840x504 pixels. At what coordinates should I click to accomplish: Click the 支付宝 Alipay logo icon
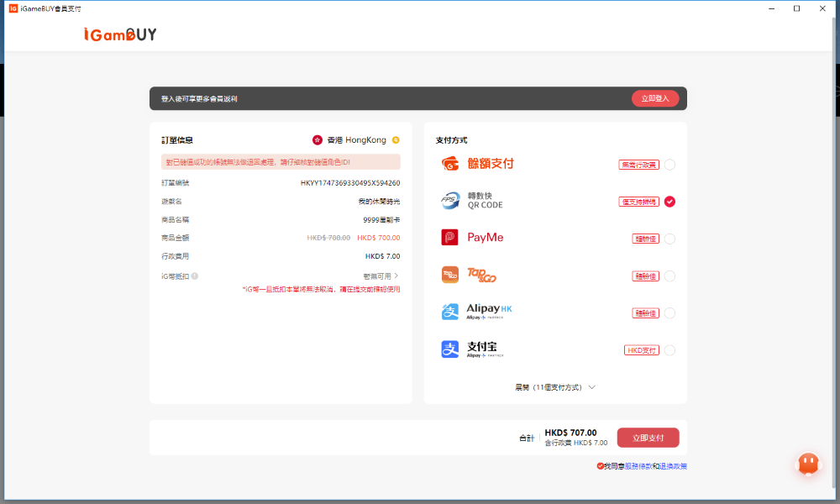click(450, 349)
